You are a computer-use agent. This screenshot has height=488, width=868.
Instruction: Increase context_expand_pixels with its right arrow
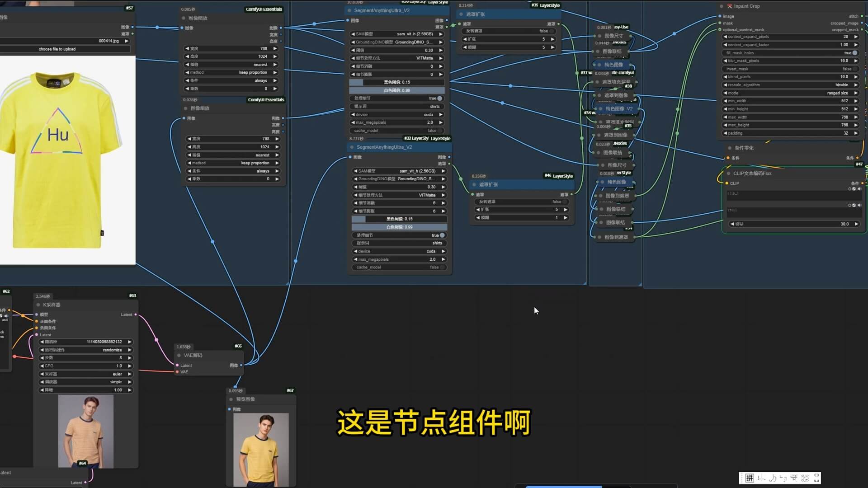tap(855, 37)
